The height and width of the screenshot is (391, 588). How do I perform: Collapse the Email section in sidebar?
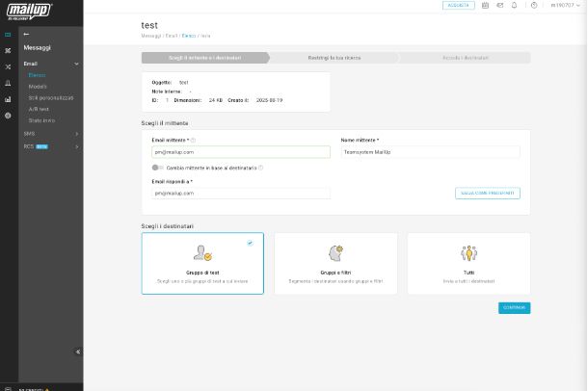tap(76, 64)
